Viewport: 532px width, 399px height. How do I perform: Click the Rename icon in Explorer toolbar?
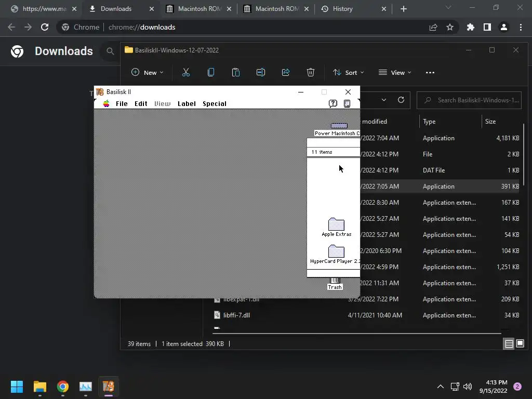click(261, 72)
